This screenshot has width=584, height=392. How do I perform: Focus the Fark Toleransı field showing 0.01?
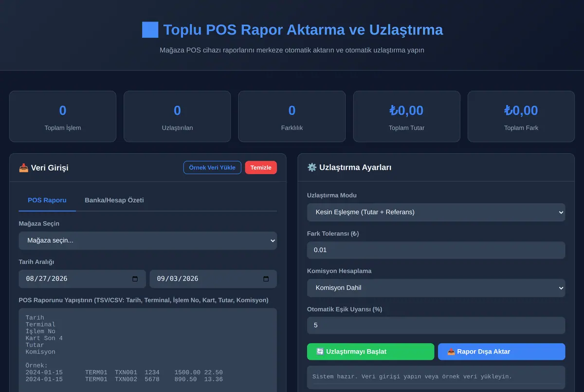436,250
